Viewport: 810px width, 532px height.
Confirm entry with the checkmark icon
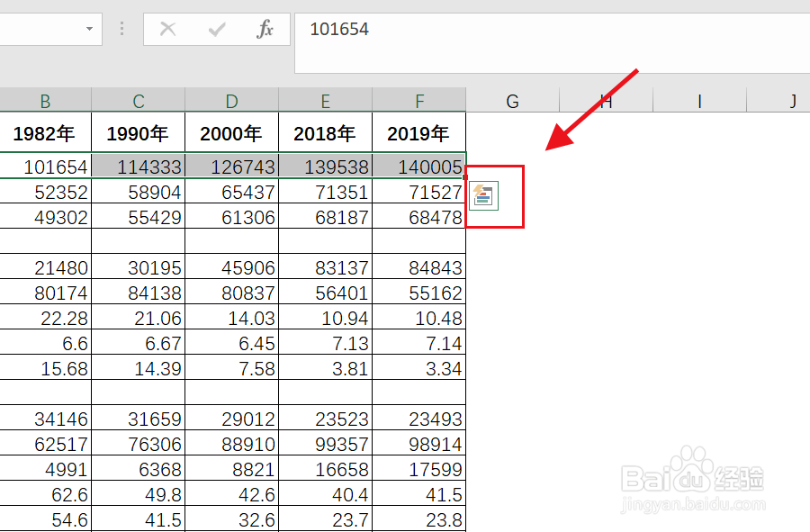point(216,30)
